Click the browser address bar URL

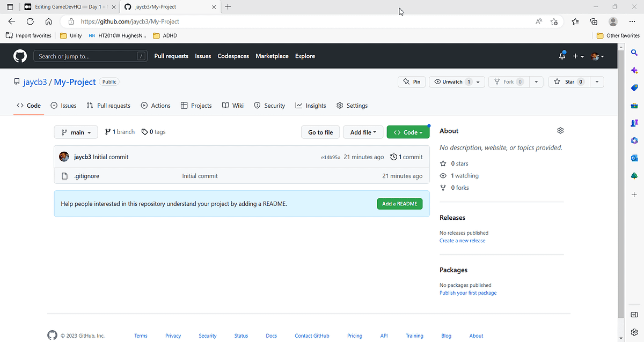click(x=130, y=21)
